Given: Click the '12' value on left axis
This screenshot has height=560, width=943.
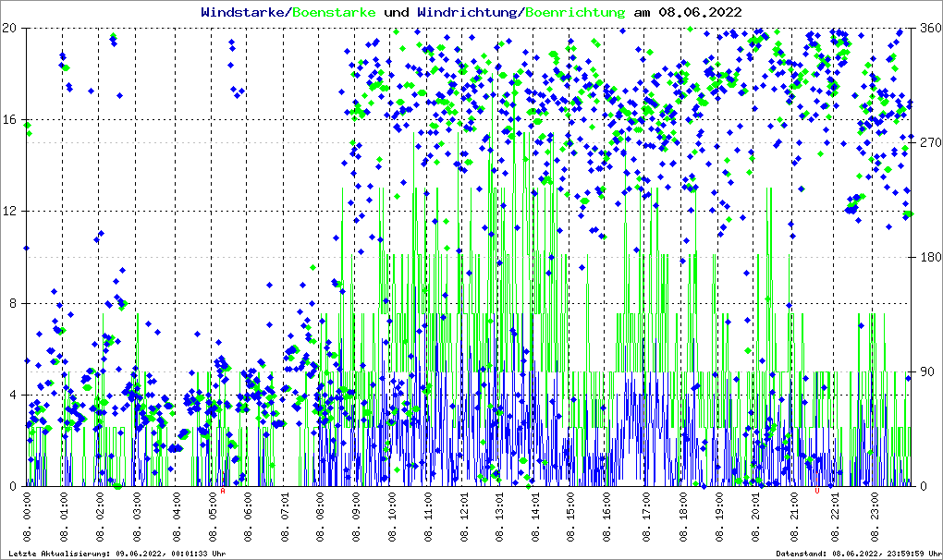Looking at the screenshot, I should coord(11,212).
